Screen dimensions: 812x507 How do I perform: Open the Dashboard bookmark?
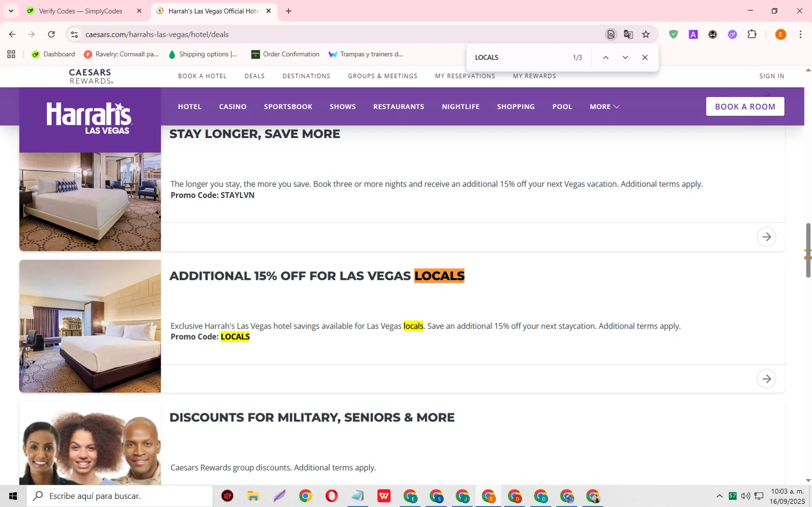pos(53,54)
